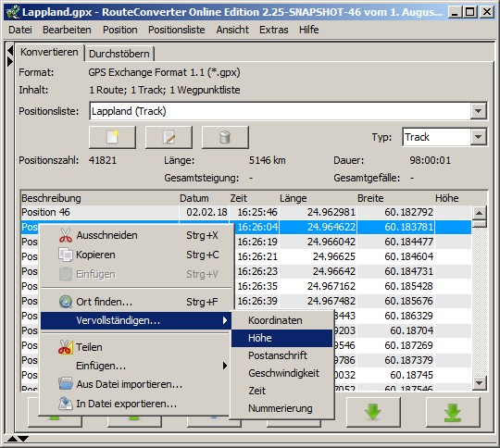Select Kopieren in context menu
The width and height of the screenshot is (500, 448).
point(136,255)
